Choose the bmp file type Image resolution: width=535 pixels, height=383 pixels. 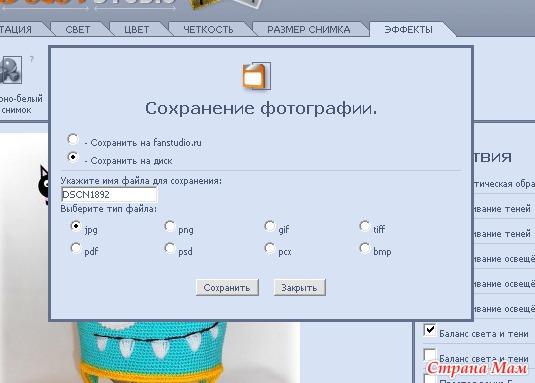pyautogui.click(x=365, y=248)
